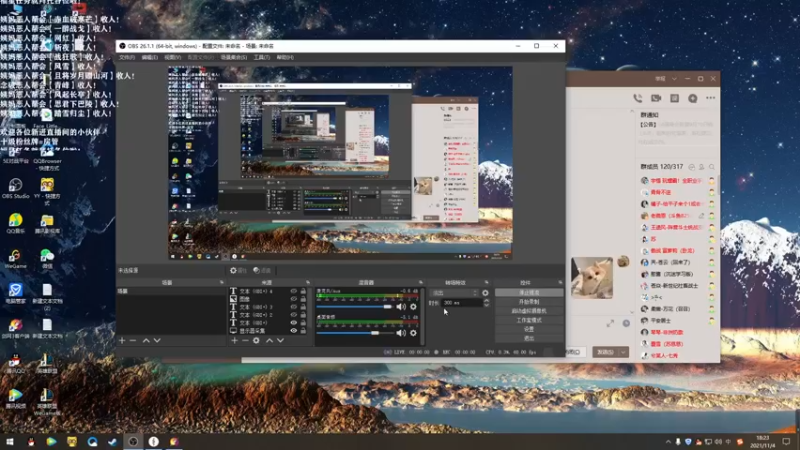Image resolution: width=800 pixels, height=450 pixels.
Task: Open 微信 desktop shortcut
Action: 47,258
